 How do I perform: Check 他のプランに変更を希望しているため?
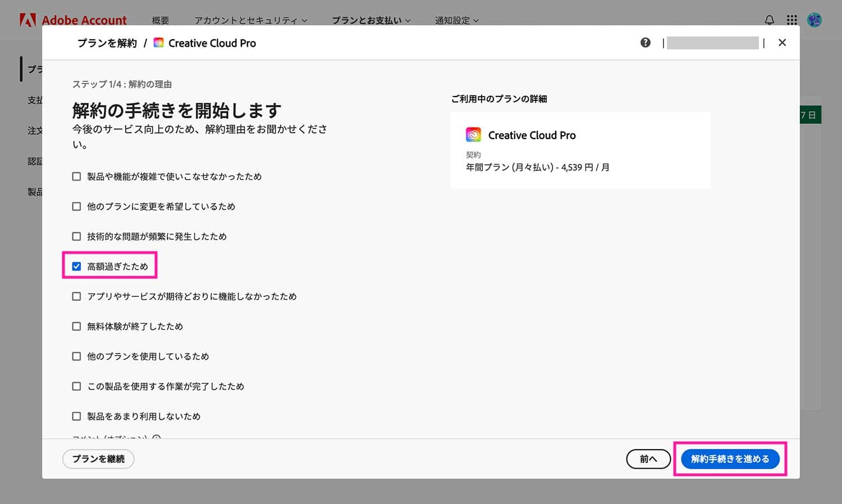tap(76, 206)
